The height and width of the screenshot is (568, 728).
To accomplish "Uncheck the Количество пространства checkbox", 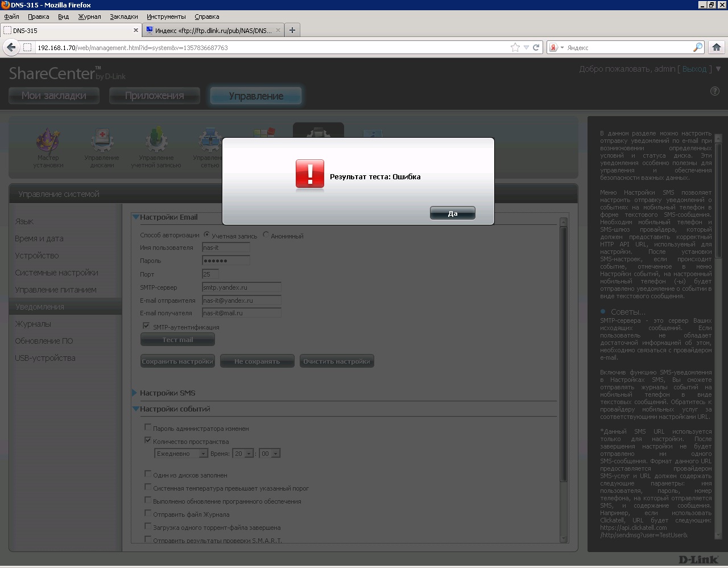I will (x=148, y=440).
